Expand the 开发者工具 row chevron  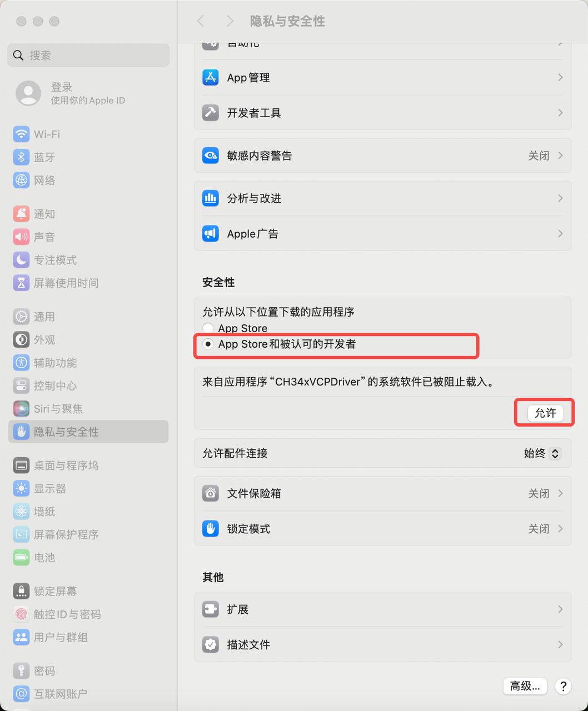point(560,113)
